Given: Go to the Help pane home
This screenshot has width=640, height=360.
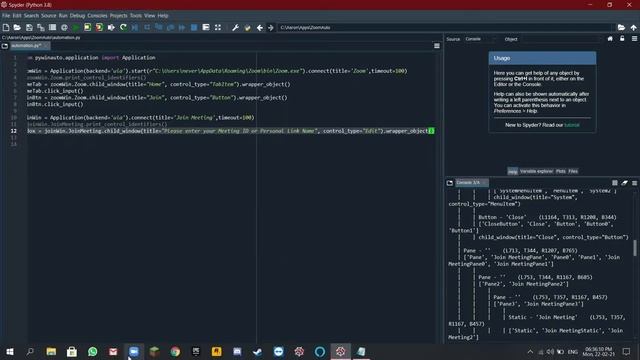Looking at the screenshot, I should pyautogui.click(x=610, y=39).
